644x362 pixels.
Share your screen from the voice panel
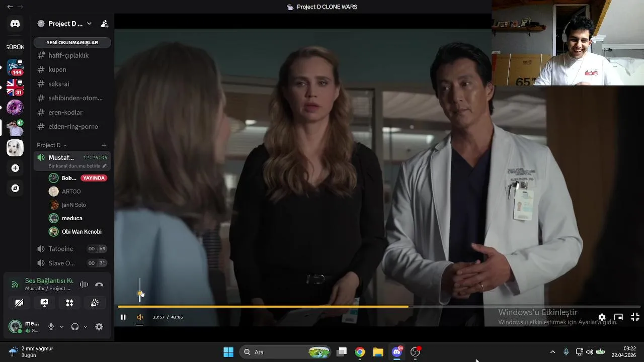pos(44,303)
